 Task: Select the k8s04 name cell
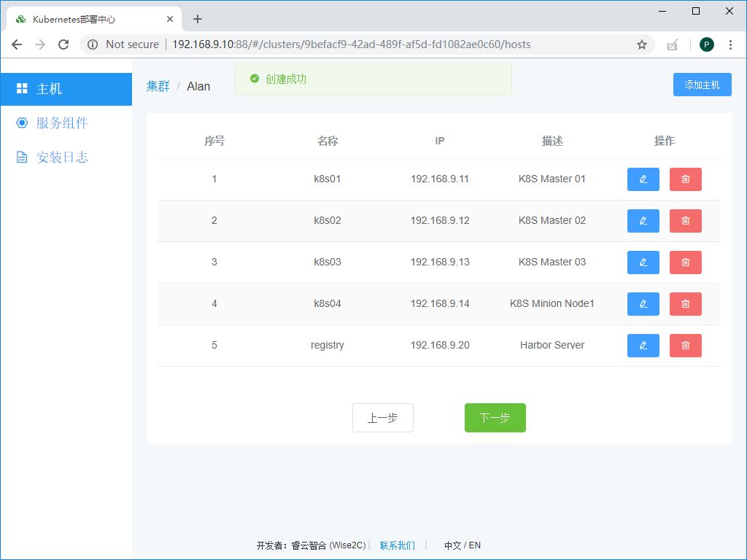(x=328, y=303)
